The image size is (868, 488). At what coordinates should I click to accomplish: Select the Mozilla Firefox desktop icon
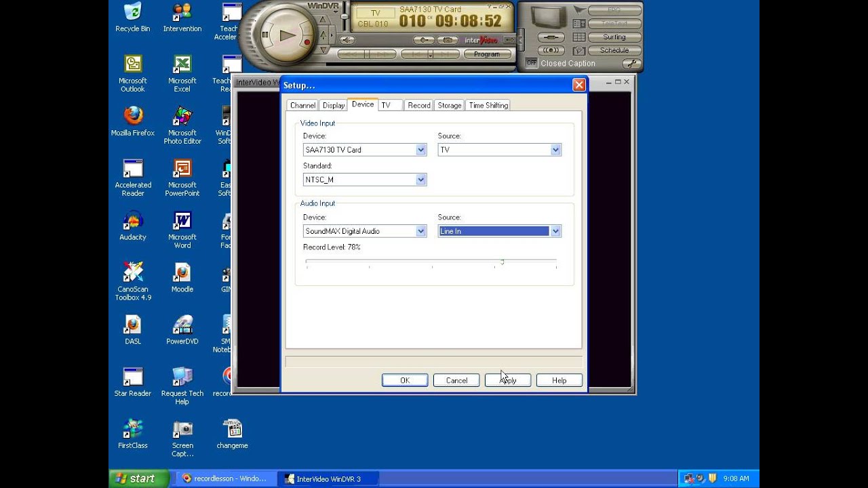(133, 121)
